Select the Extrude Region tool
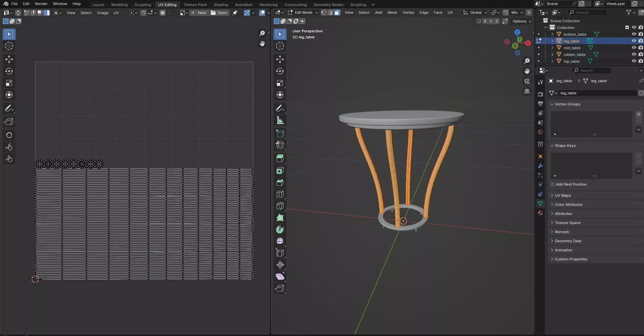The width and height of the screenshot is (644, 336). pyautogui.click(x=280, y=158)
